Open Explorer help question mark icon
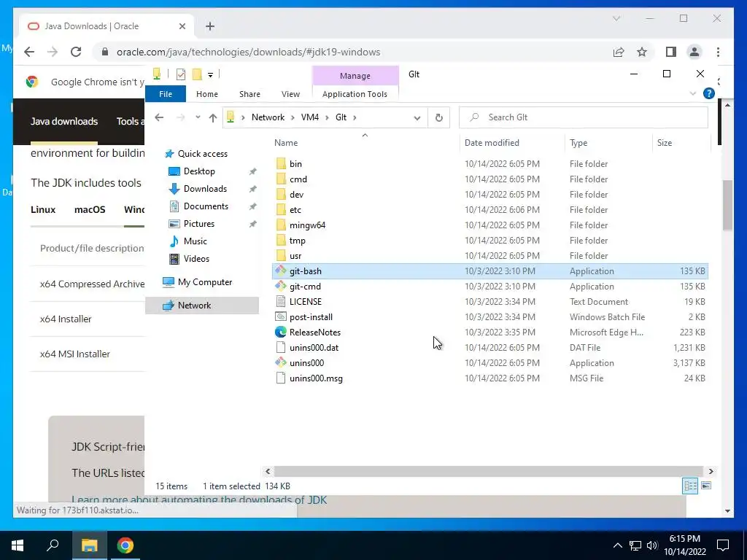Screen dimensions: 747x560 click(x=709, y=94)
